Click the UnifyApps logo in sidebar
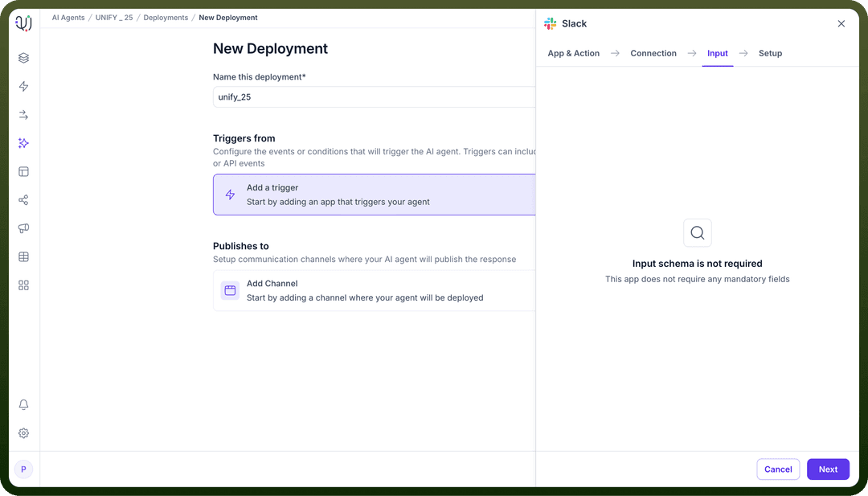The width and height of the screenshot is (868, 496). [x=23, y=23]
